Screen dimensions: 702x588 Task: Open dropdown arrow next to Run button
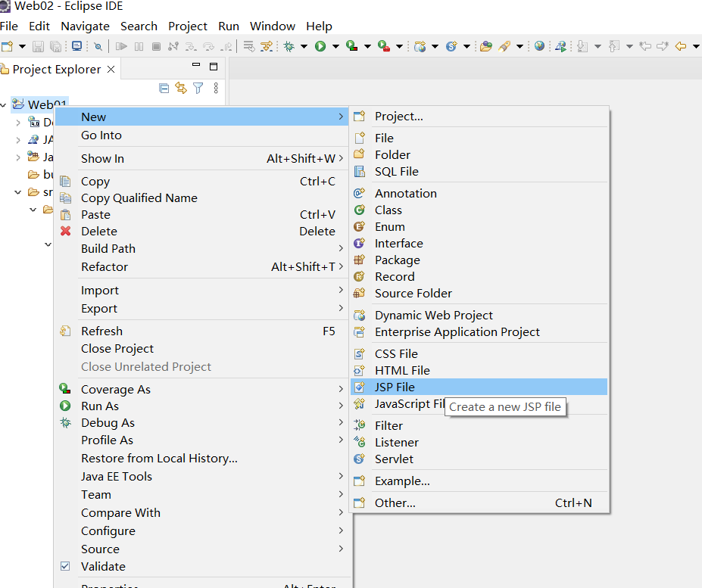click(335, 46)
